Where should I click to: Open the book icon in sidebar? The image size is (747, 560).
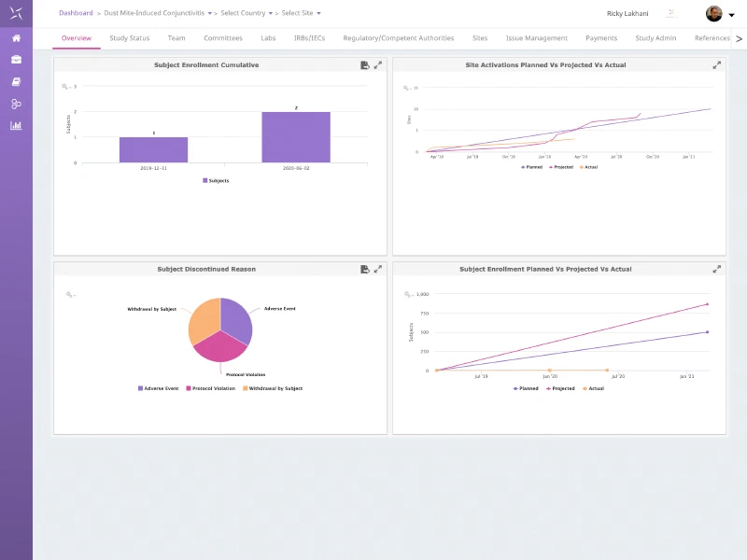(x=16, y=82)
